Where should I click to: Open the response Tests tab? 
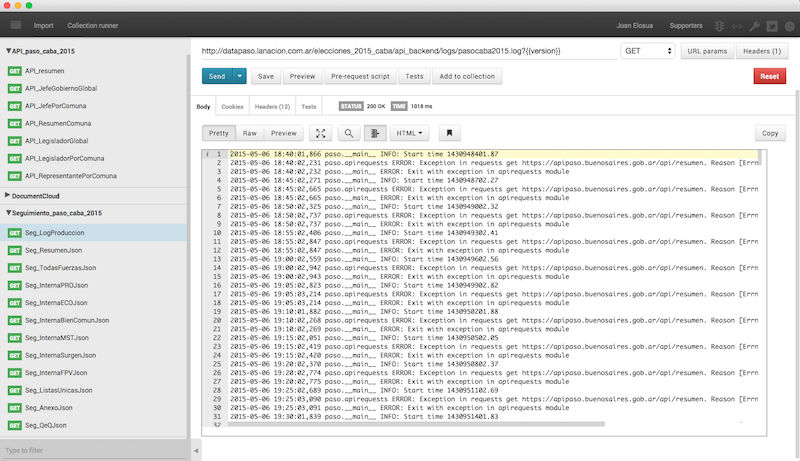309,107
